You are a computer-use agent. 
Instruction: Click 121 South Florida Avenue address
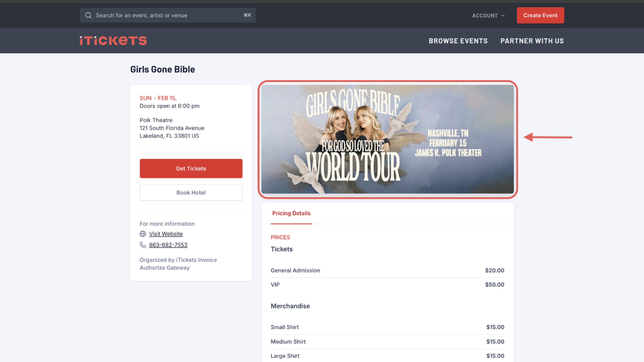point(172,128)
